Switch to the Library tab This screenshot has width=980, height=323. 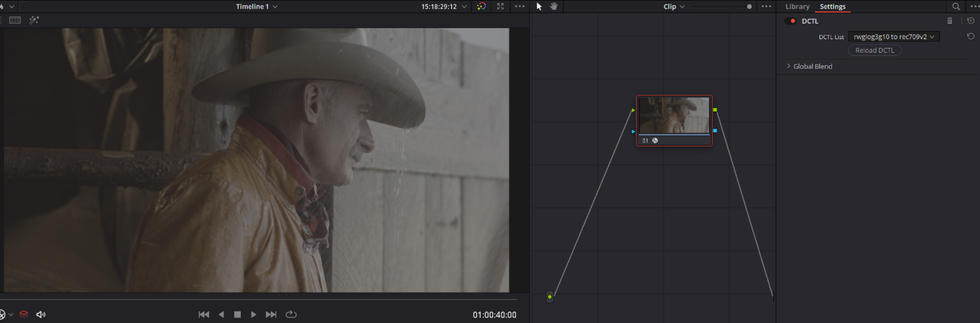pyautogui.click(x=797, y=6)
